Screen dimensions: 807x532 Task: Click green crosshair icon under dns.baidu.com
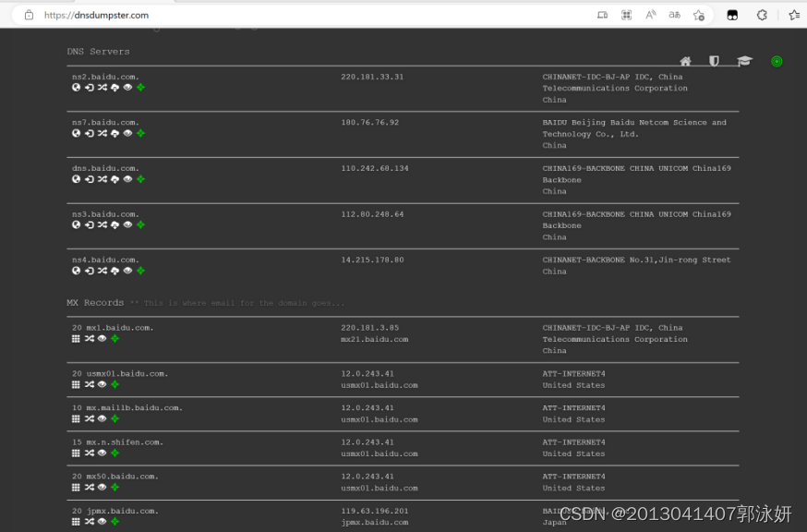click(140, 179)
